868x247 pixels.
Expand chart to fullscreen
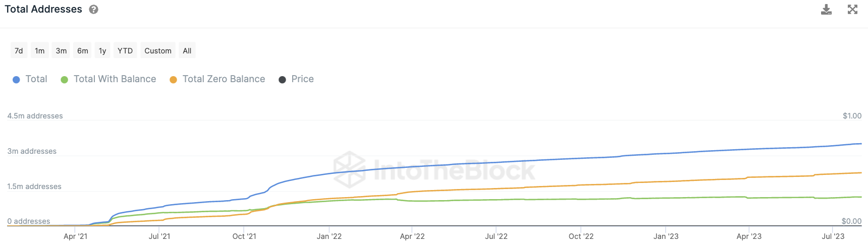pyautogui.click(x=852, y=10)
